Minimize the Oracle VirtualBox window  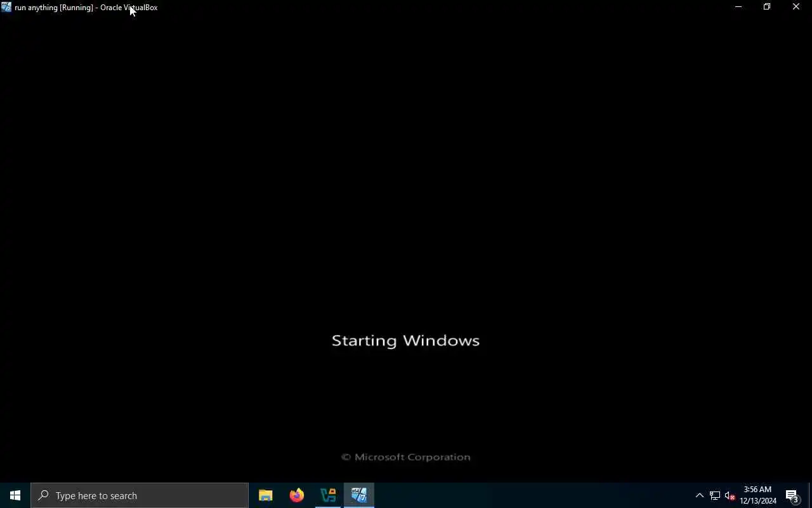pos(738,7)
